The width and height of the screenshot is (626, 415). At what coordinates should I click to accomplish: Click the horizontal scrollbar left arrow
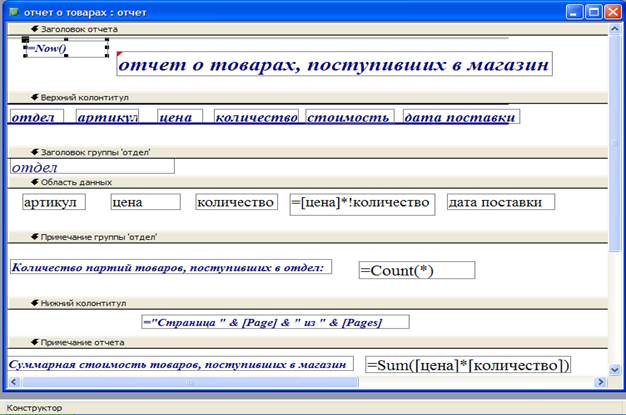click(14, 382)
